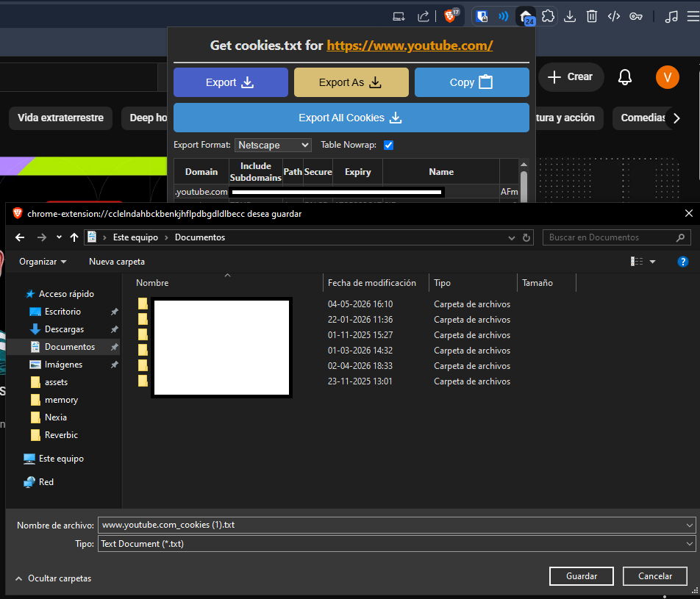Open view options dropdown arrow
Image resolution: width=700 pixels, height=599 pixels.
pyautogui.click(x=652, y=262)
